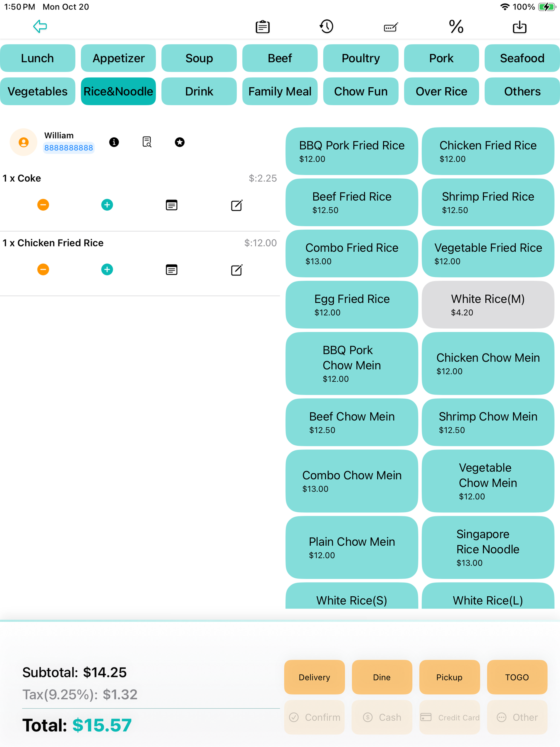The width and height of the screenshot is (560, 747).
Task: Choose Dine order type
Action: 382,677
